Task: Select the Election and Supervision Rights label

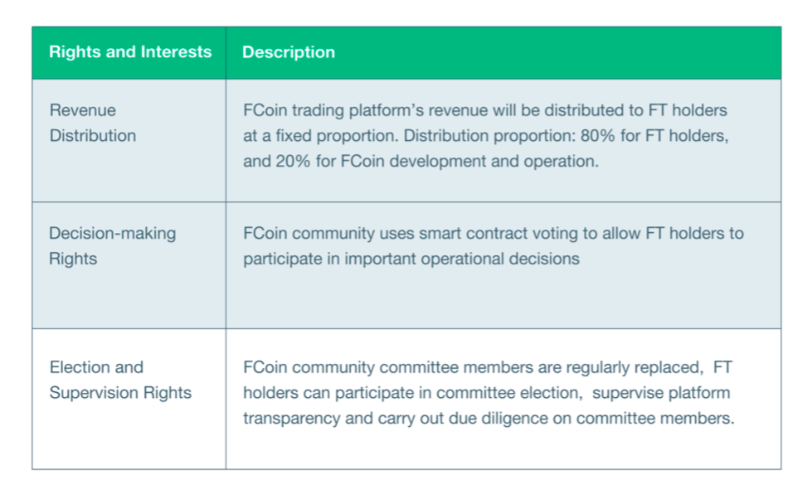Action: point(120,380)
